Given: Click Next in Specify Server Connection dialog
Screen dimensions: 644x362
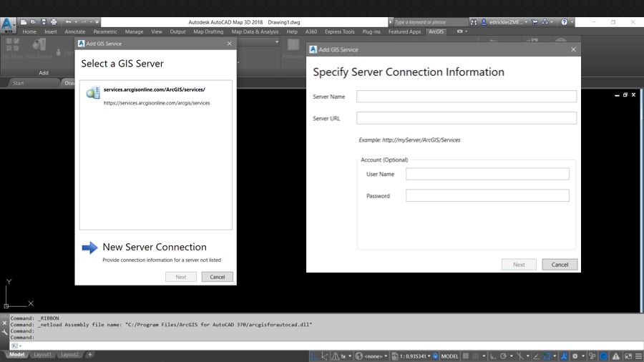Looking at the screenshot, I should [x=519, y=265].
